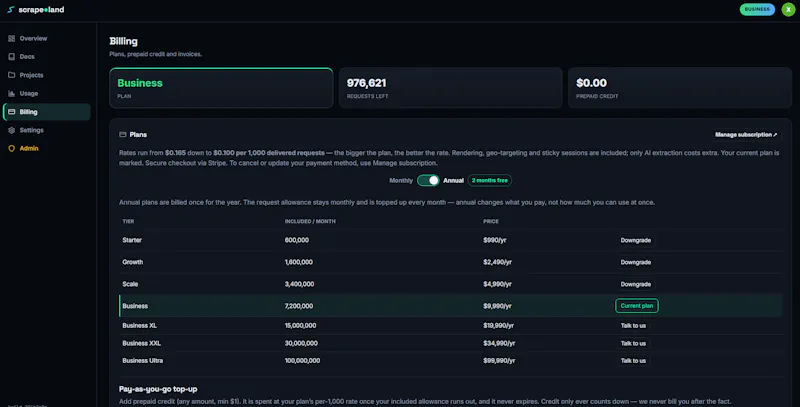This screenshot has width=800, height=407.
Task: Click the 7,200,000 included value
Action: click(299, 306)
